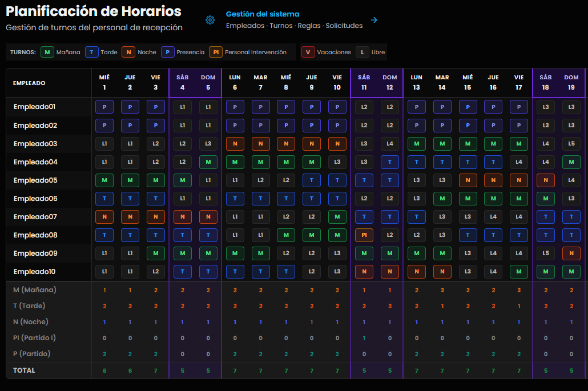The width and height of the screenshot is (588, 391).
Task: Click the TOTAL row label
Action: point(24,370)
